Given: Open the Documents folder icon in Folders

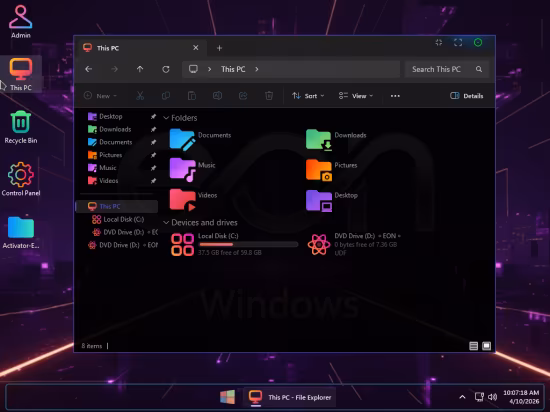Looking at the screenshot, I should tap(182, 140).
